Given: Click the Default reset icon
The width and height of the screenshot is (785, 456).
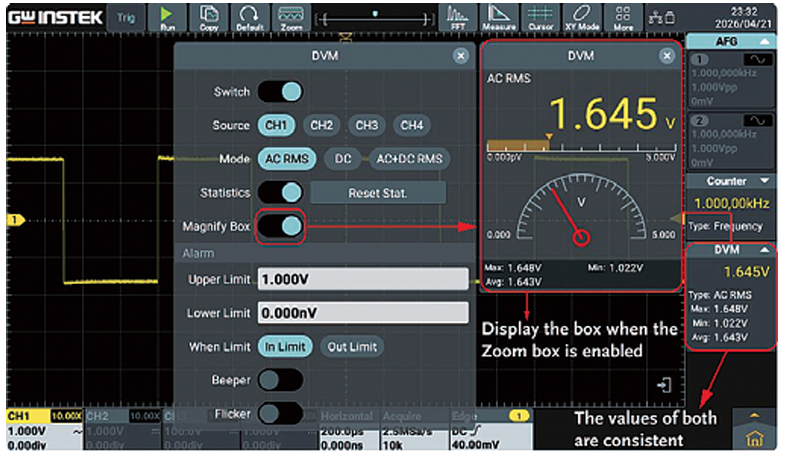Looking at the screenshot, I should coord(249,18).
